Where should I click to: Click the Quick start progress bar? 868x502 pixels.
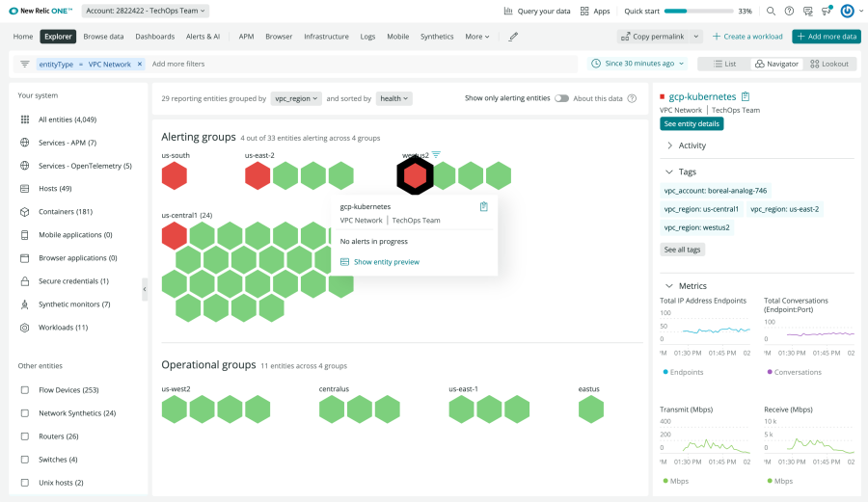pos(698,11)
